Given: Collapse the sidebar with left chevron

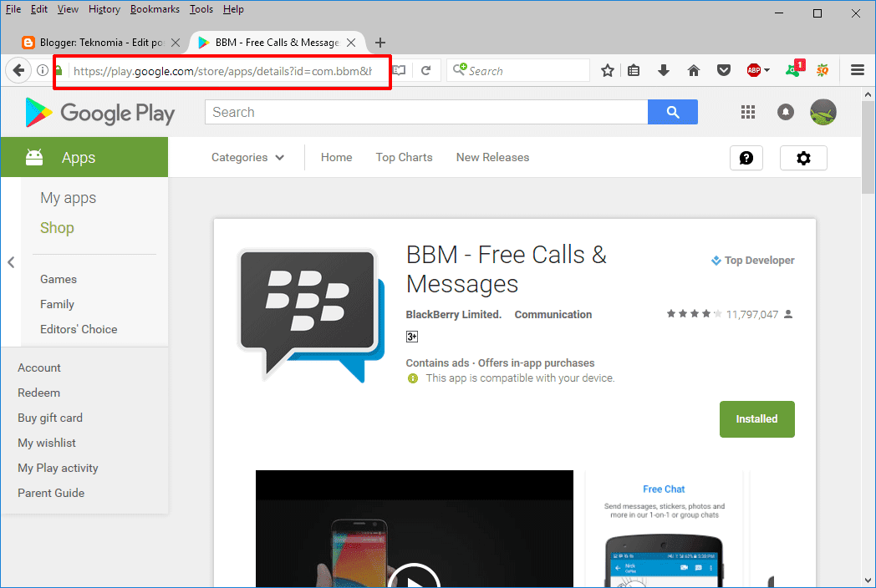Looking at the screenshot, I should [11, 262].
